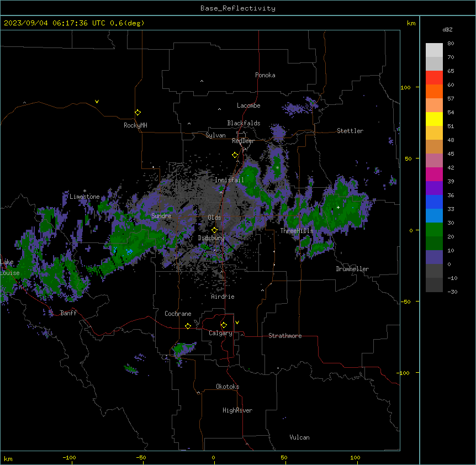Select the Drumheller label
476x465 pixels.
coord(352,269)
